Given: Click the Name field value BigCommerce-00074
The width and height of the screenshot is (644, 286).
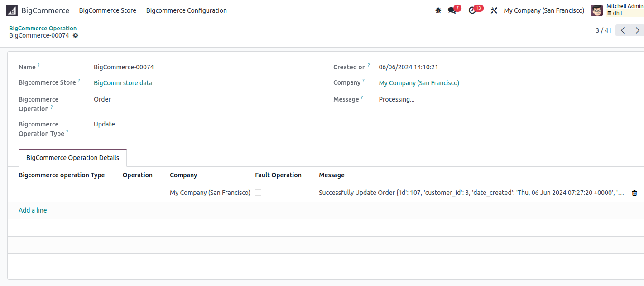Looking at the screenshot, I should (124, 67).
